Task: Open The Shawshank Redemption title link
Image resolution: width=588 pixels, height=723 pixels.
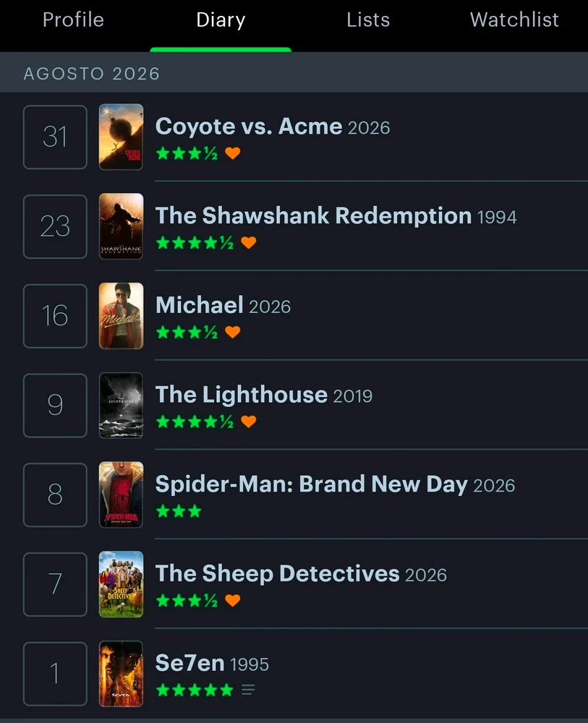Action: (313, 215)
